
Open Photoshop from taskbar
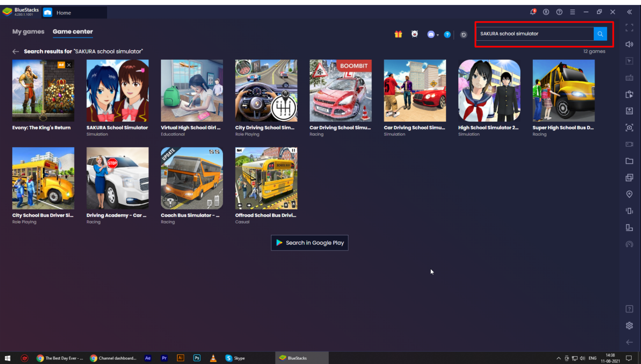[x=197, y=358]
